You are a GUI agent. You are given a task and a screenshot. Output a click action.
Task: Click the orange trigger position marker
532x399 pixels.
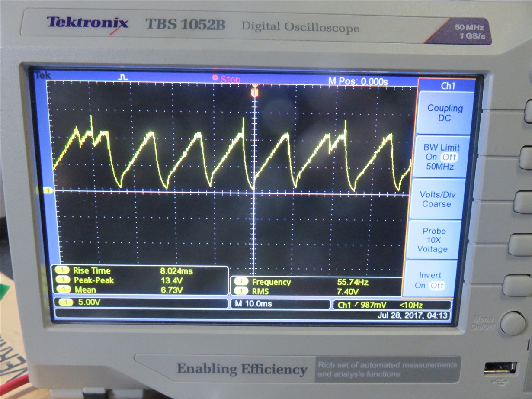coord(255,92)
